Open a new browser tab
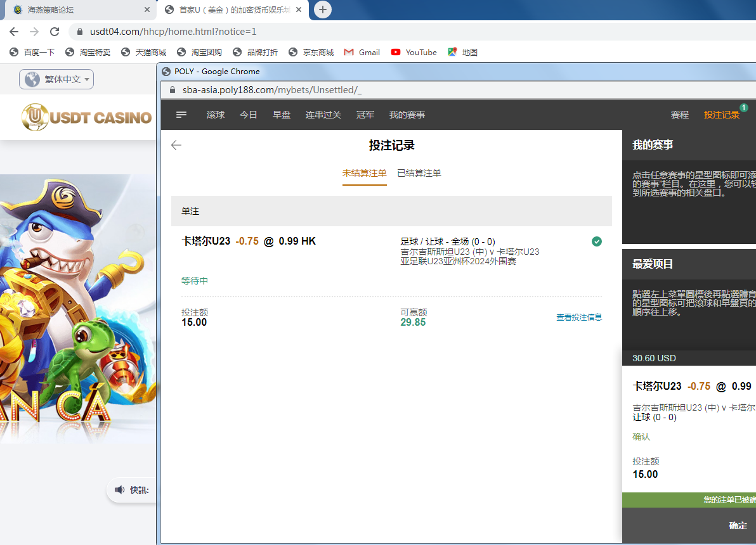The width and height of the screenshot is (756, 545). click(323, 10)
